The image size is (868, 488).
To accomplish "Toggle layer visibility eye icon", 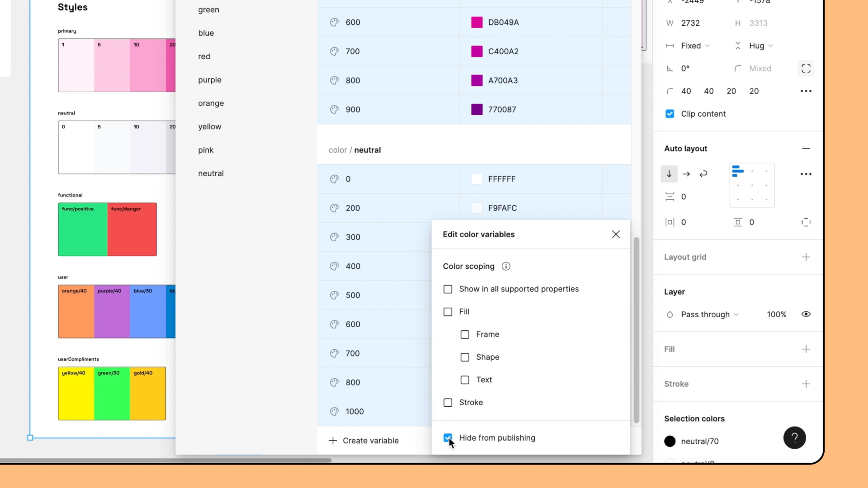I will pyautogui.click(x=806, y=314).
